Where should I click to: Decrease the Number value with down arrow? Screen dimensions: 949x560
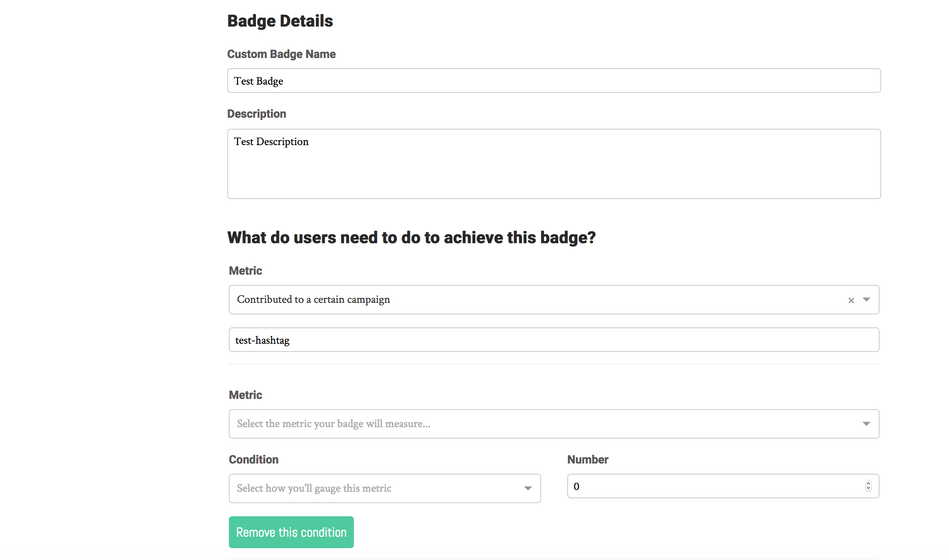point(868,488)
